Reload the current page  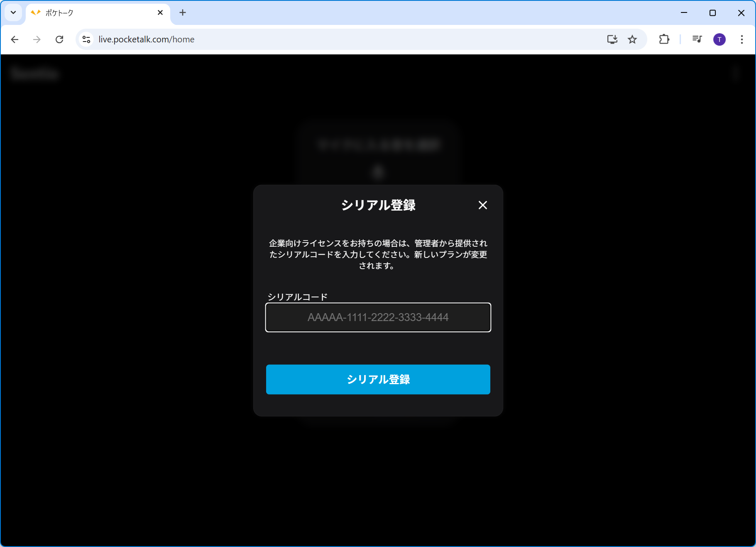[59, 39]
